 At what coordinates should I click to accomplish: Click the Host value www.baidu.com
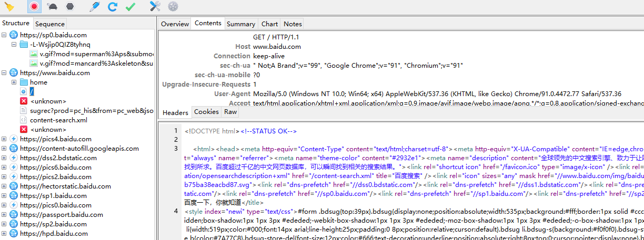pyautogui.click(x=277, y=46)
